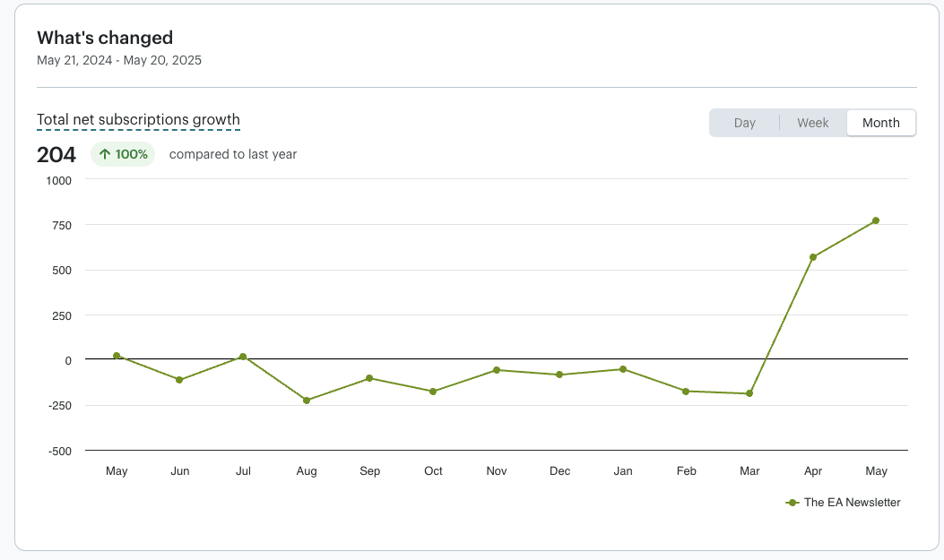The height and width of the screenshot is (560, 944).
Task: Click the Nov data point on chart
Action: pyautogui.click(x=497, y=370)
